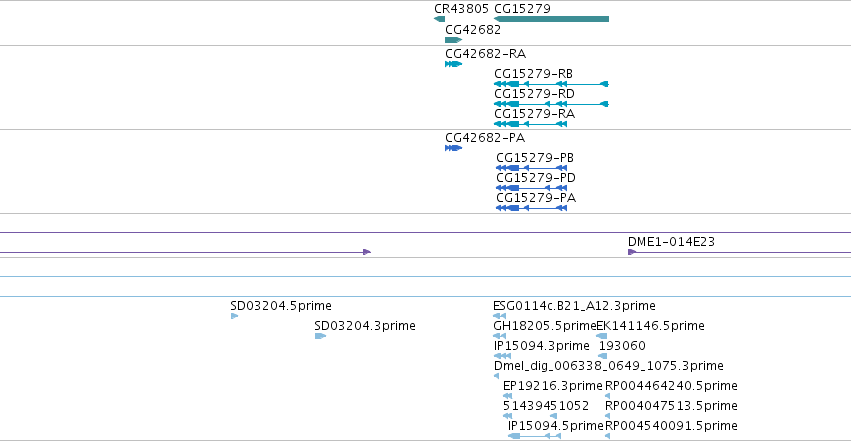Click the CG15279-PA protein label
851x441 pixels.
[x=536, y=198]
